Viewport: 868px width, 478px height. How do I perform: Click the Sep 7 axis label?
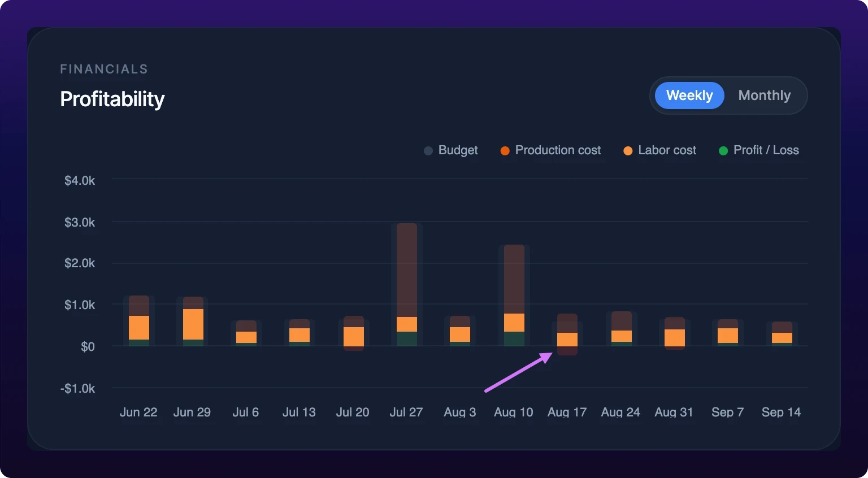[x=727, y=412]
